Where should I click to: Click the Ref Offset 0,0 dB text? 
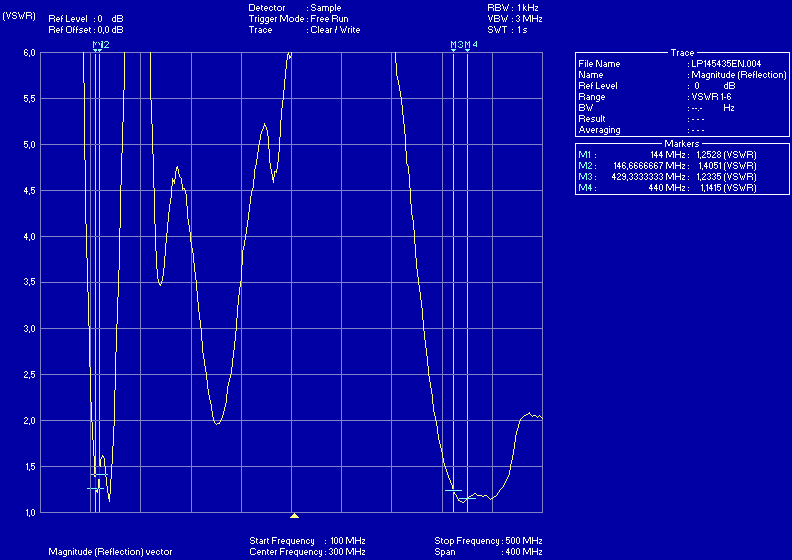[86, 30]
